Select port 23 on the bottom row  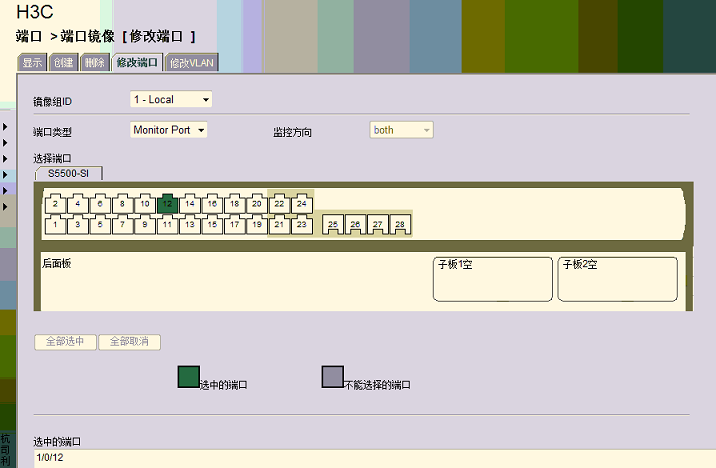click(x=301, y=226)
